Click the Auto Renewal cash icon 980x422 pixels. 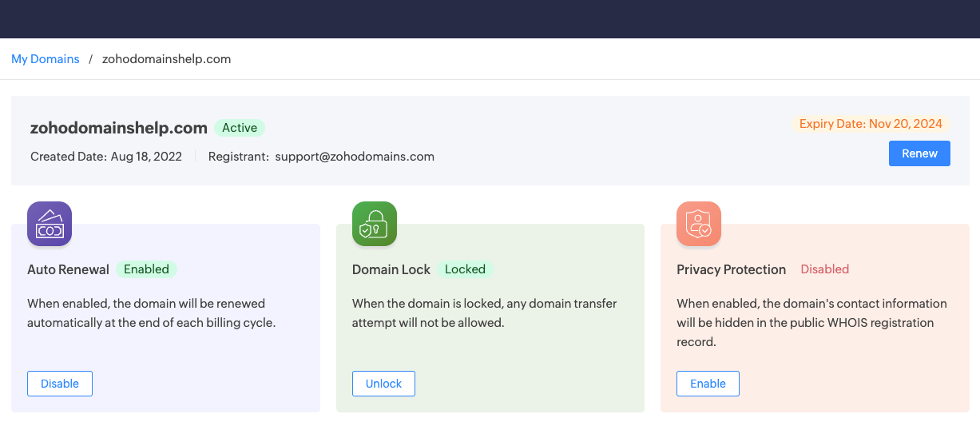click(x=50, y=224)
